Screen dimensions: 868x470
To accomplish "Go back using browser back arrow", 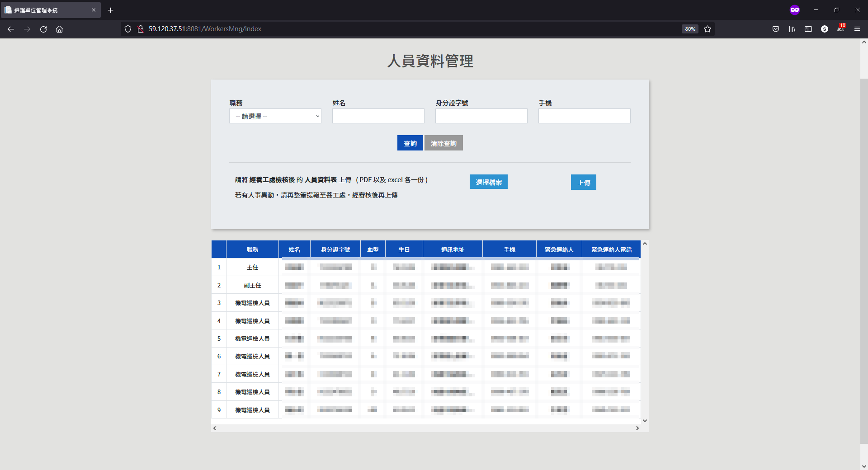I will pyautogui.click(x=11, y=29).
